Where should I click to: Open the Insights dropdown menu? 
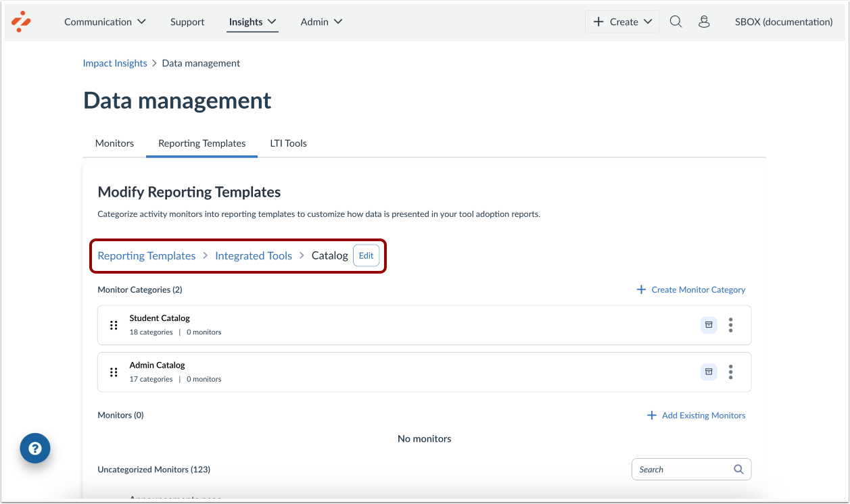pyautogui.click(x=252, y=21)
